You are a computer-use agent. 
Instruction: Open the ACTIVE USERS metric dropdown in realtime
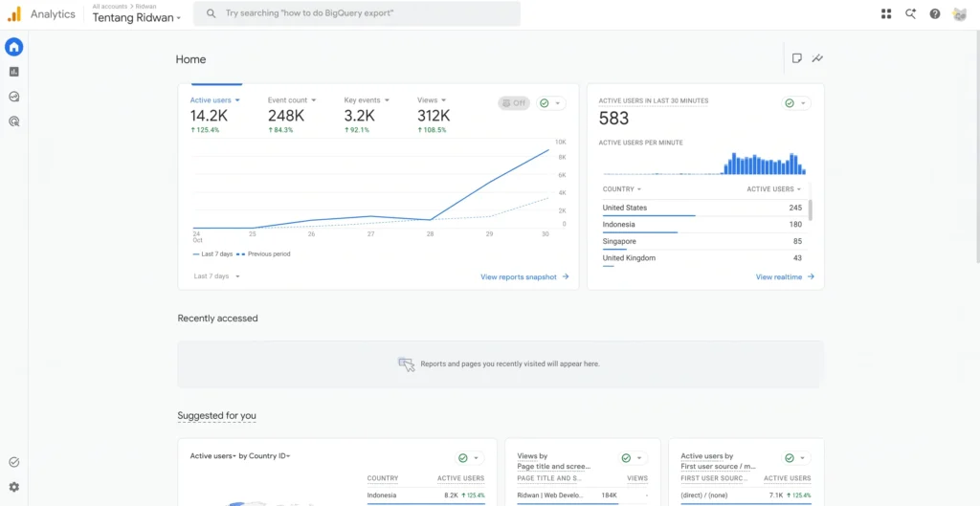[x=774, y=189]
